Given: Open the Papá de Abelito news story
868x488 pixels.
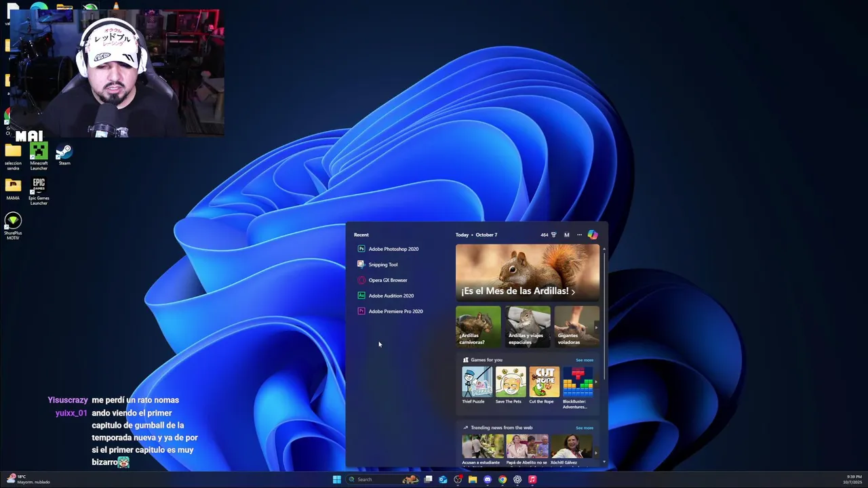Looking at the screenshot, I should click(x=527, y=450).
